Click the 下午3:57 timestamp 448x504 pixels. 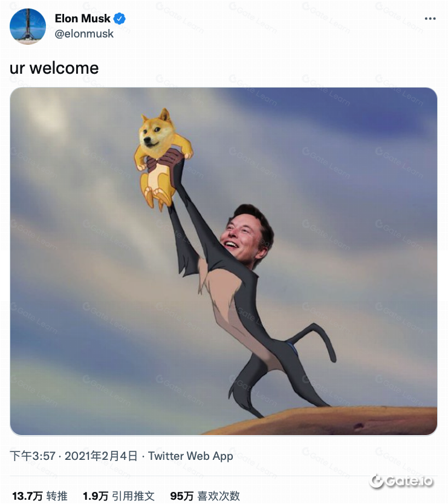click(x=33, y=456)
